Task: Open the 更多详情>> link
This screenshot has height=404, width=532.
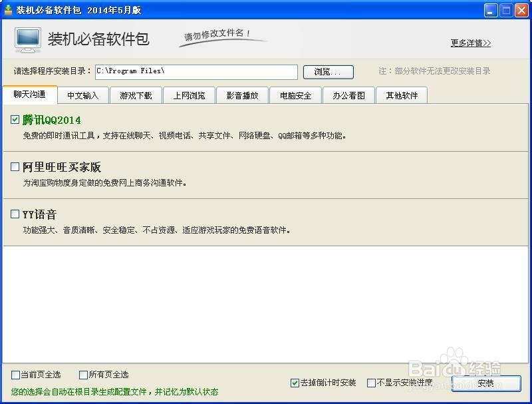Action: 471,43
